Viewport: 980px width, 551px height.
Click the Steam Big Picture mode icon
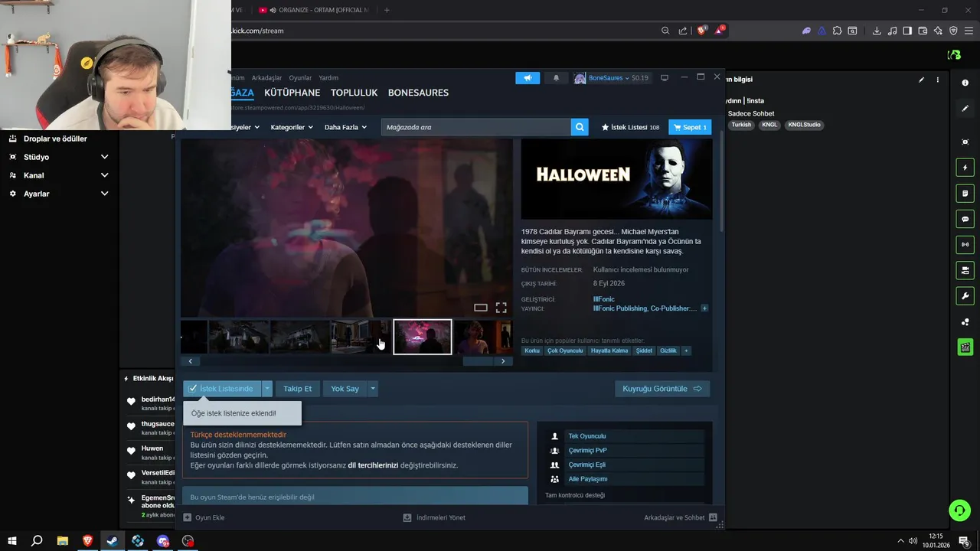[665, 78]
